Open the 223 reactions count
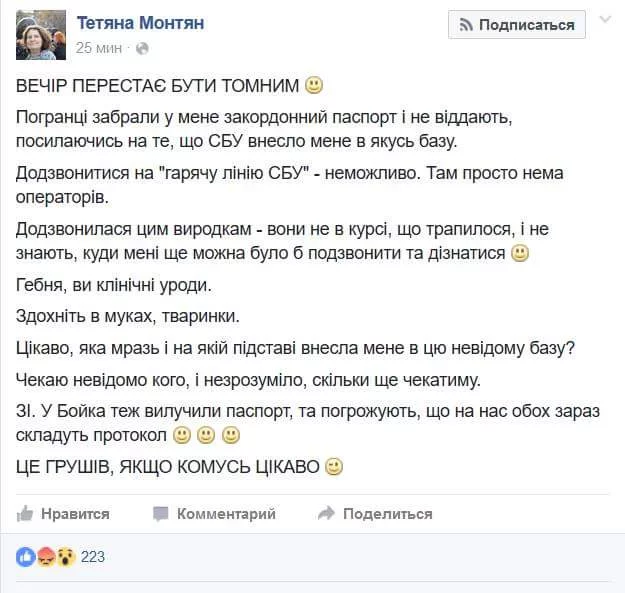Screen dimensions: 625x593 click(93, 557)
